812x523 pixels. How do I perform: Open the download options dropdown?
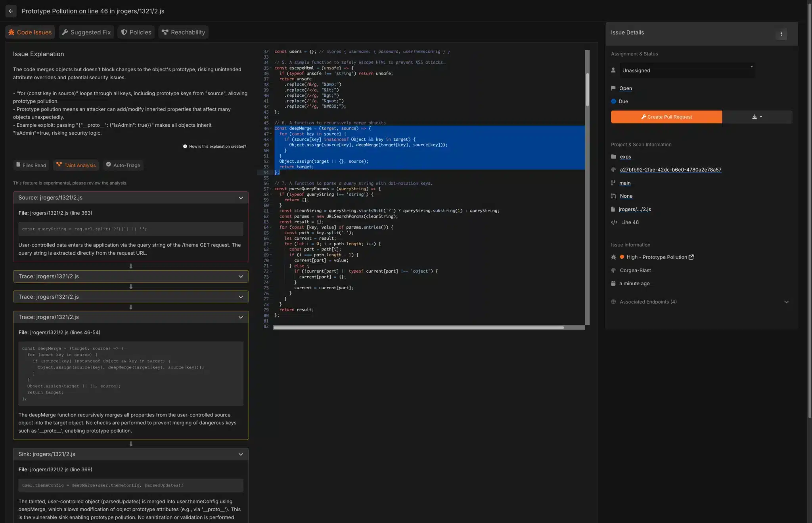tap(757, 117)
